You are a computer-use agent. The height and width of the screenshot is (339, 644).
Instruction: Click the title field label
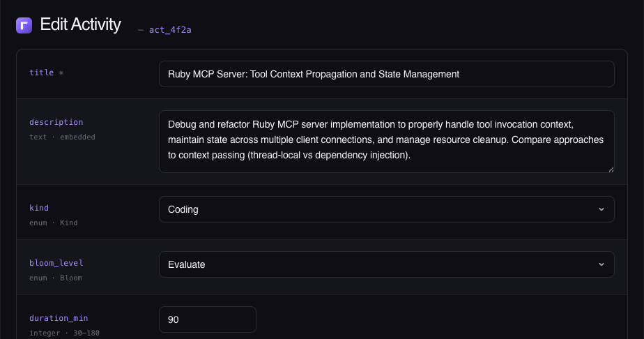tap(42, 73)
